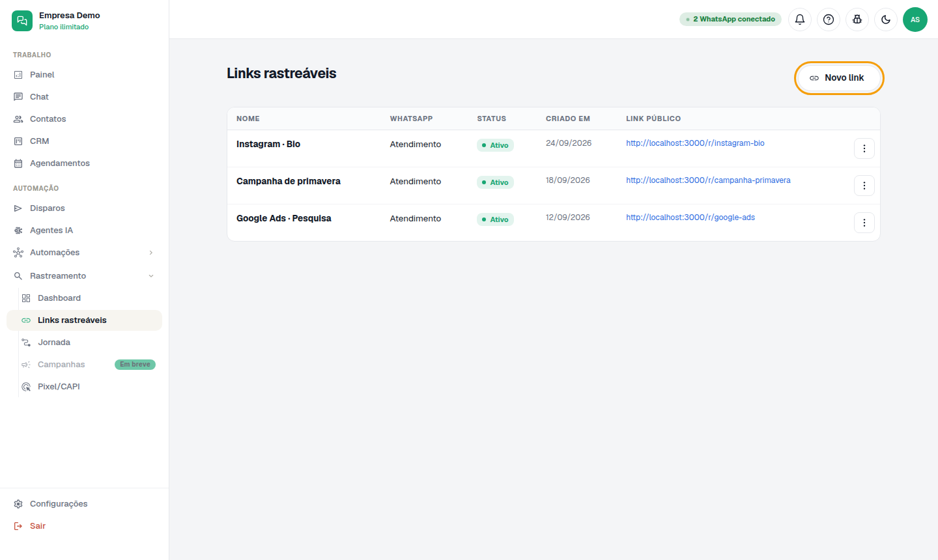Open Configurações
Screen dimensions: 938x560
point(84,504)
